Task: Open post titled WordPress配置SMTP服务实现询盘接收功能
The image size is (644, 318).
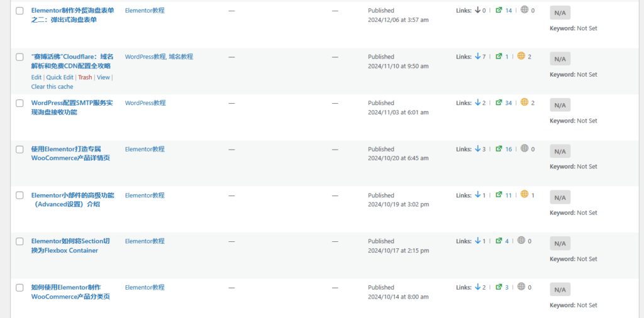Action: 72,107
